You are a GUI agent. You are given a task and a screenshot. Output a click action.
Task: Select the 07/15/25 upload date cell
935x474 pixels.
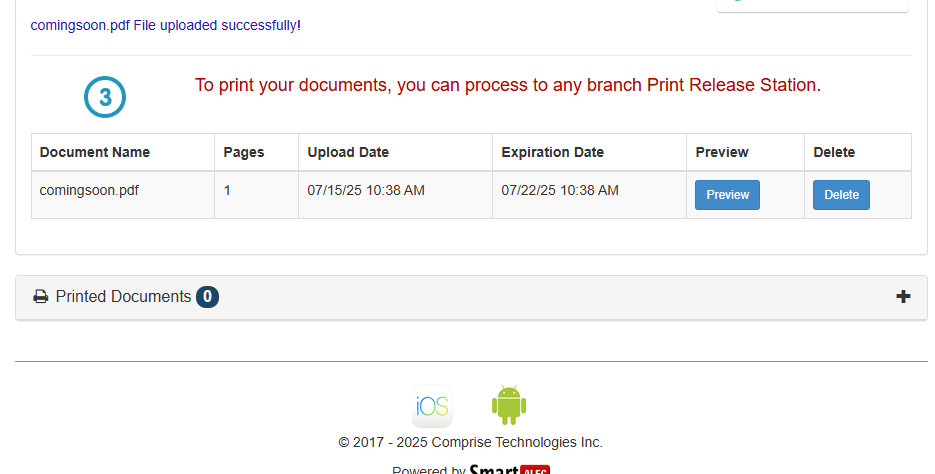click(366, 190)
